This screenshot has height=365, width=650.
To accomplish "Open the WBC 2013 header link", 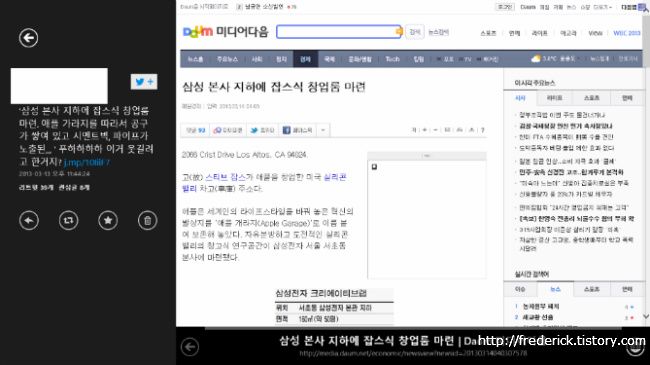I will coord(627,33).
